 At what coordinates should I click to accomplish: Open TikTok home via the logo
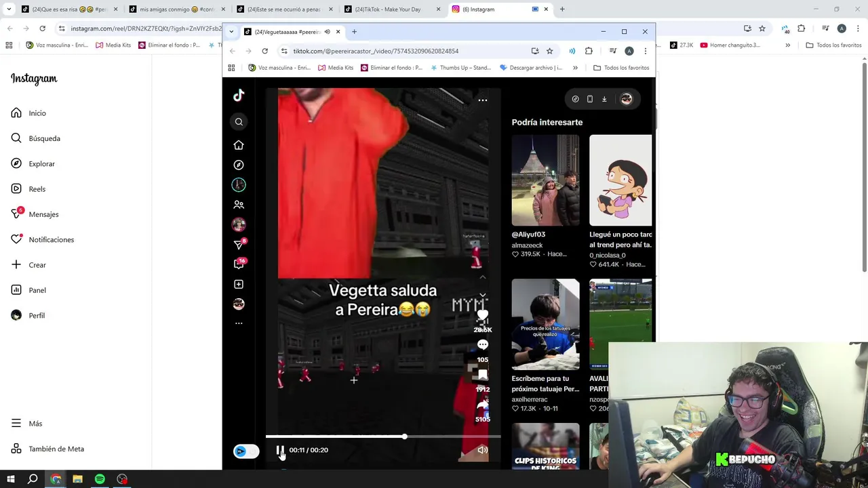pos(239,96)
